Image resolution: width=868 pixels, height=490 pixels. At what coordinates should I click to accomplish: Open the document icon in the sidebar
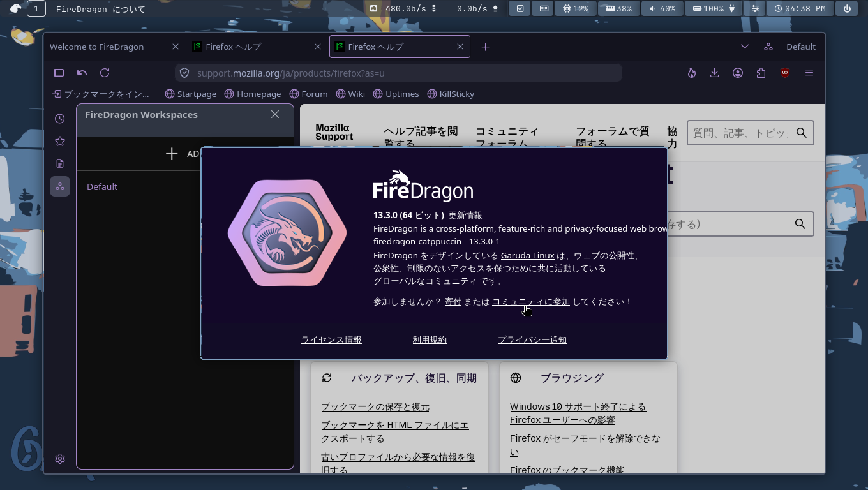coord(60,163)
